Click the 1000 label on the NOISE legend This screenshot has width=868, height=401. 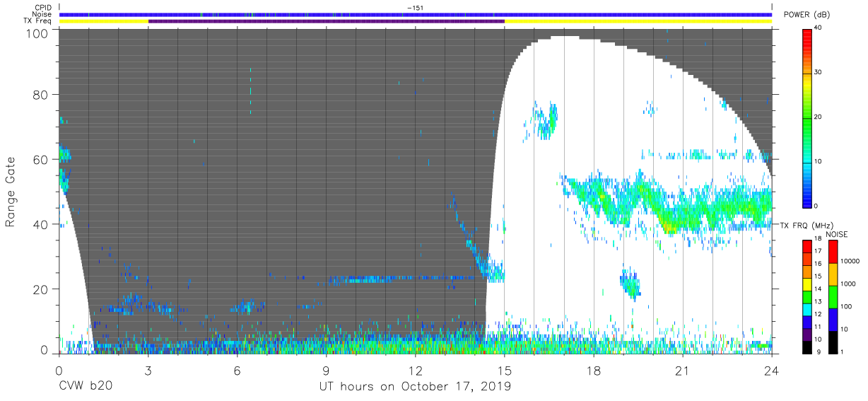[x=850, y=284]
